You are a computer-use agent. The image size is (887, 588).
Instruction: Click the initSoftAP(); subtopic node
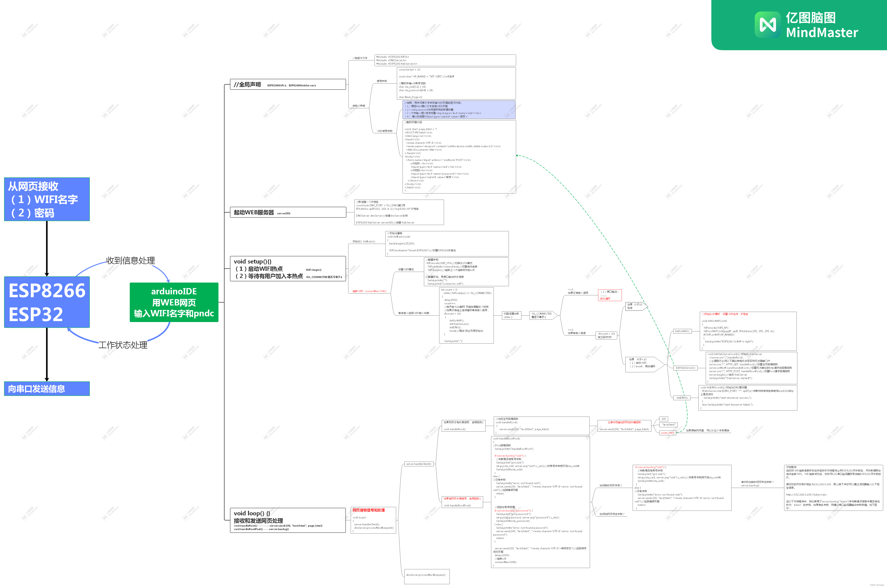point(682,331)
